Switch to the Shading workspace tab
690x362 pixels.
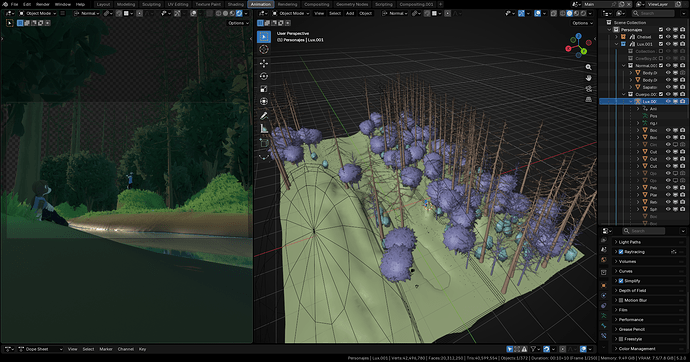coord(236,4)
